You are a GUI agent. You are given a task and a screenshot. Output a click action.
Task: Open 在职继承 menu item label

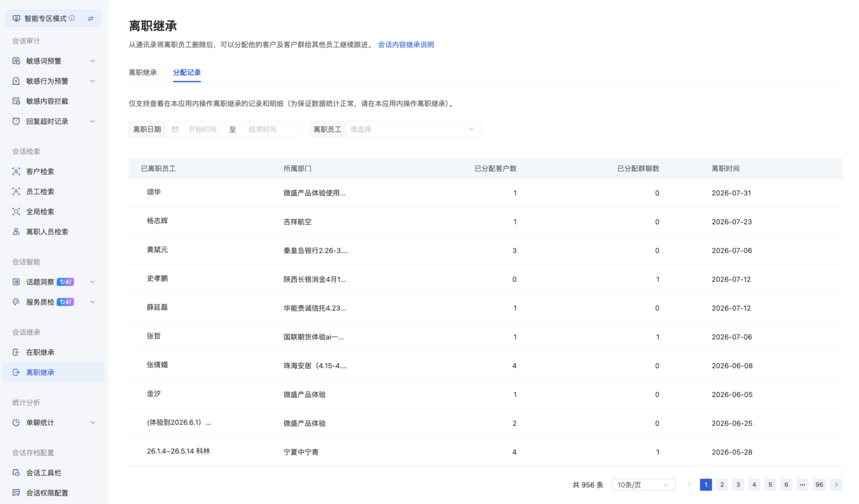click(40, 352)
